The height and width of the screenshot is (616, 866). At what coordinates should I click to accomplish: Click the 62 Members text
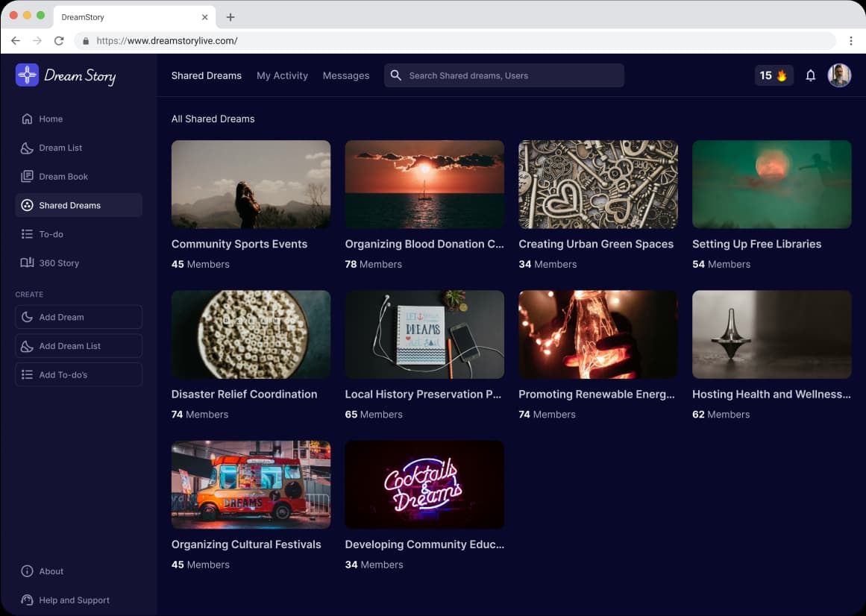pyautogui.click(x=721, y=415)
